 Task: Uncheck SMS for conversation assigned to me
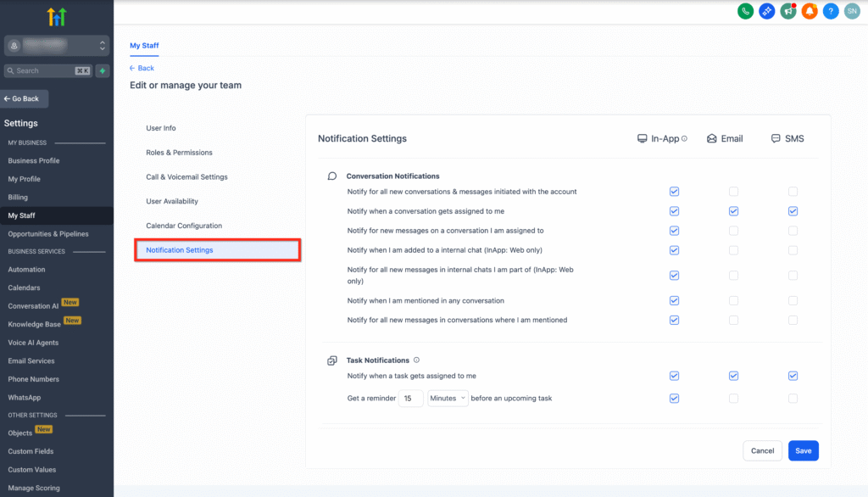[793, 211]
